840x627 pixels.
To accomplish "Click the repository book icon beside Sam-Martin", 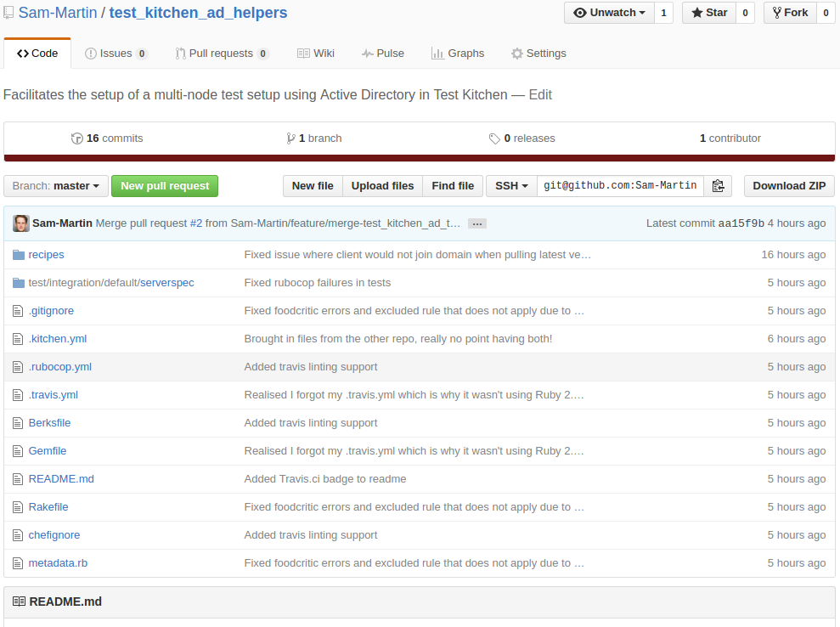I will 8,13.
